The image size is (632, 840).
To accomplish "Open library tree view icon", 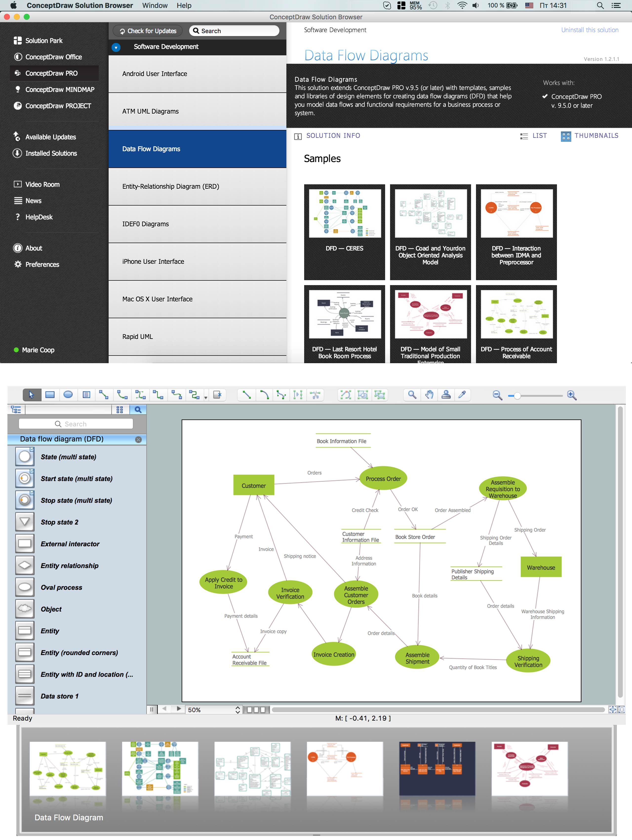I will coord(16,409).
